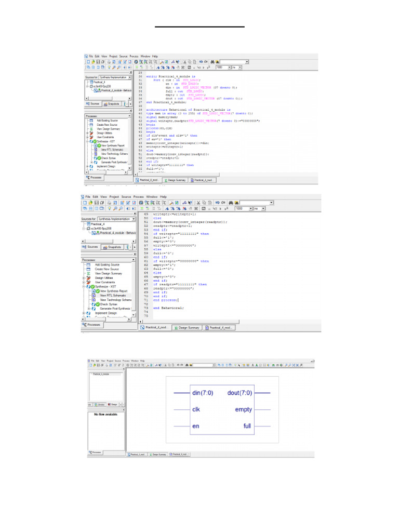Open Project menu in lines 49-75 code window
Viewport: 399px width, 532px height.
[x=114, y=196]
